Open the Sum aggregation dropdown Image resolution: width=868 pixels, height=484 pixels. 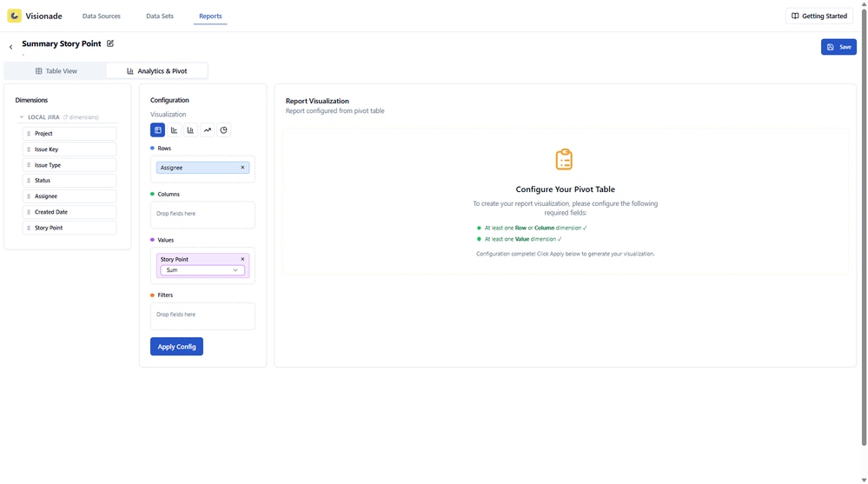(x=202, y=270)
